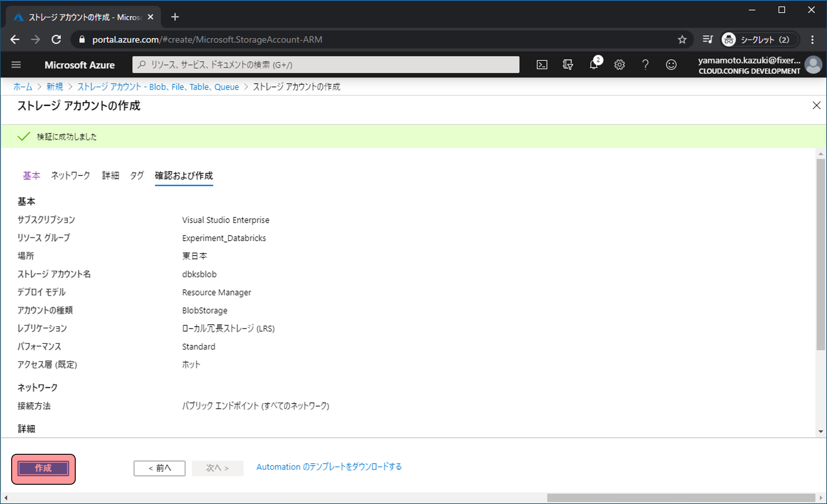827x504 pixels.
Task: Open the feedback smiley icon
Action: pos(671,65)
